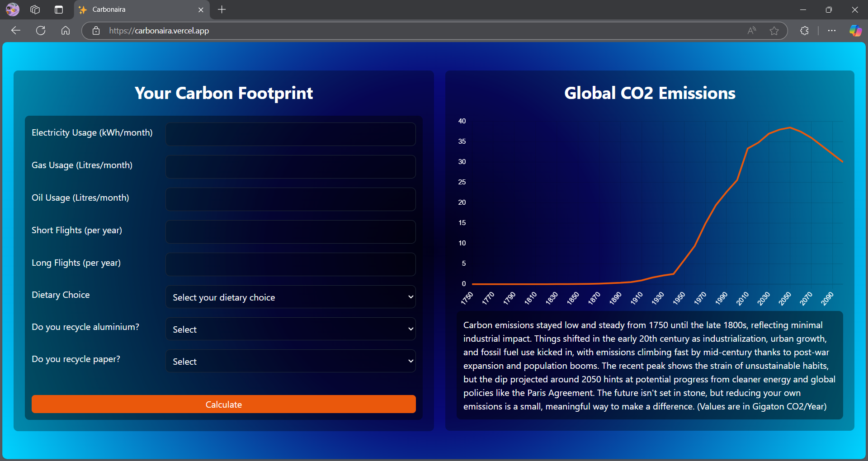The height and width of the screenshot is (461, 868).
Task: Go to the browser home page
Action: (66, 31)
